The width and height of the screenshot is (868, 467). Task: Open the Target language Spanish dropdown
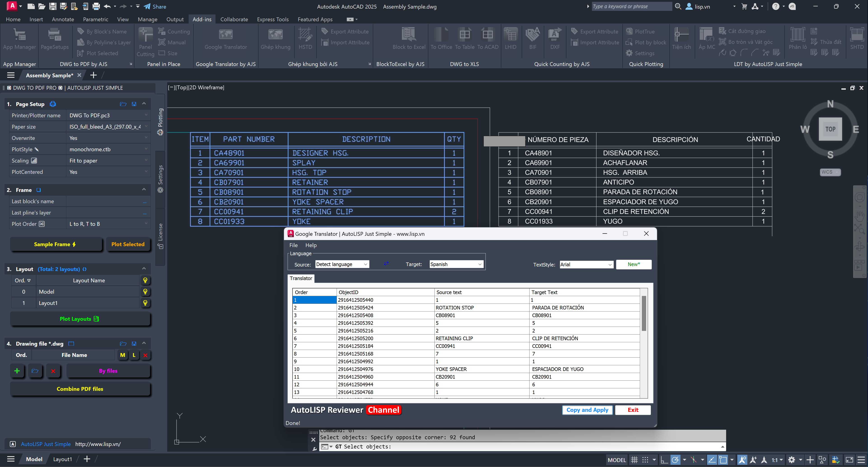click(x=479, y=264)
